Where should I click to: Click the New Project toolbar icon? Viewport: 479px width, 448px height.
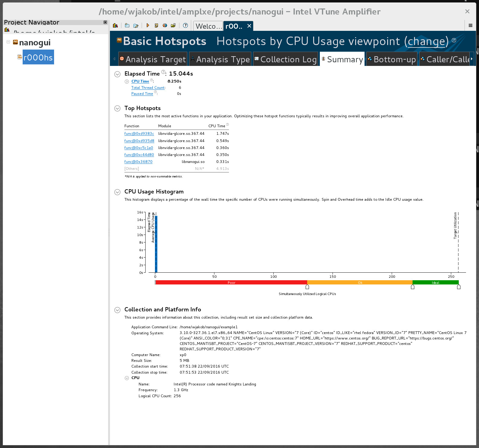[x=127, y=26]
